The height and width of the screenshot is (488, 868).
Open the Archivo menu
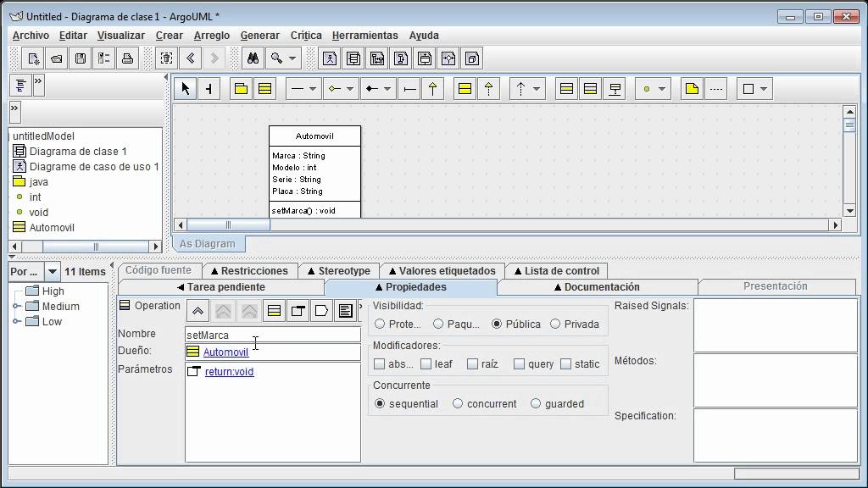tap(31, 36)
